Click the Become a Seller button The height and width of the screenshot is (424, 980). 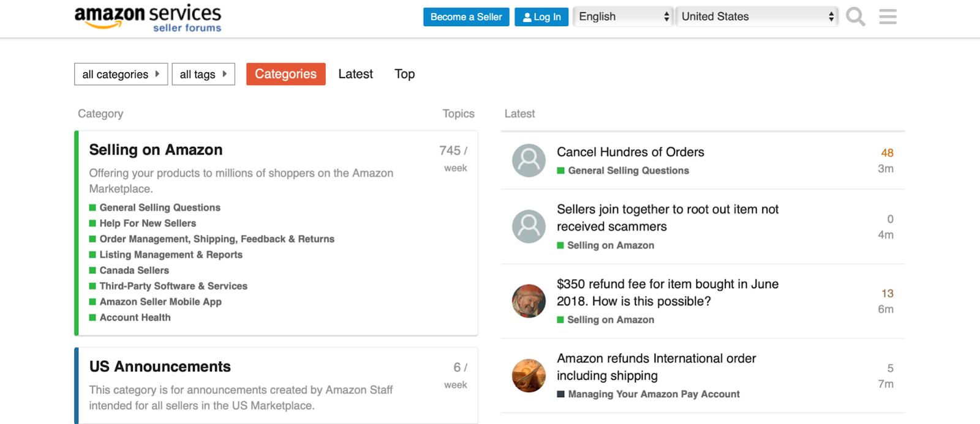click(x=466, y=17)
